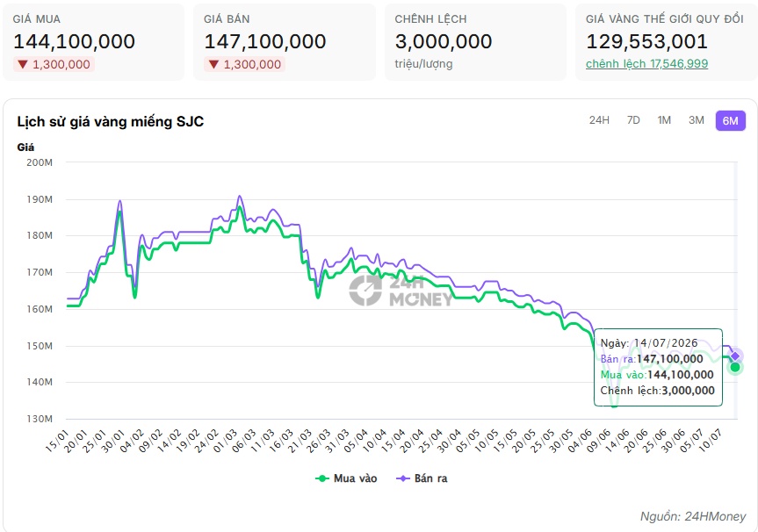Click the Nguồn: 24HMoney source text
This screenshot has height=532, width=758.
click(693, 516)
